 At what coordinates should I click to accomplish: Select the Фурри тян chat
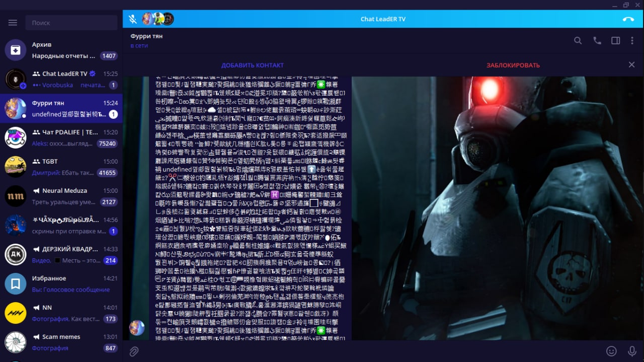[x=61, y=108]
